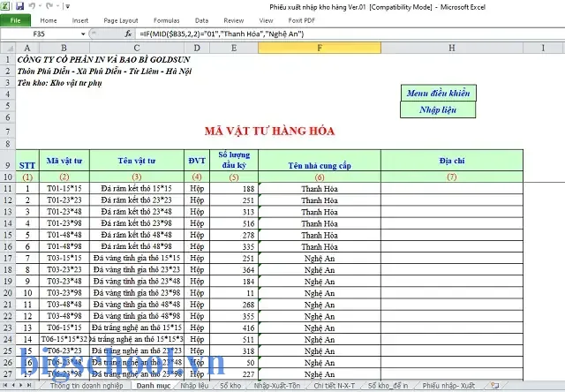Screen dimensions: 565x392
Task: Select column D header
Action: click(197, 48)
